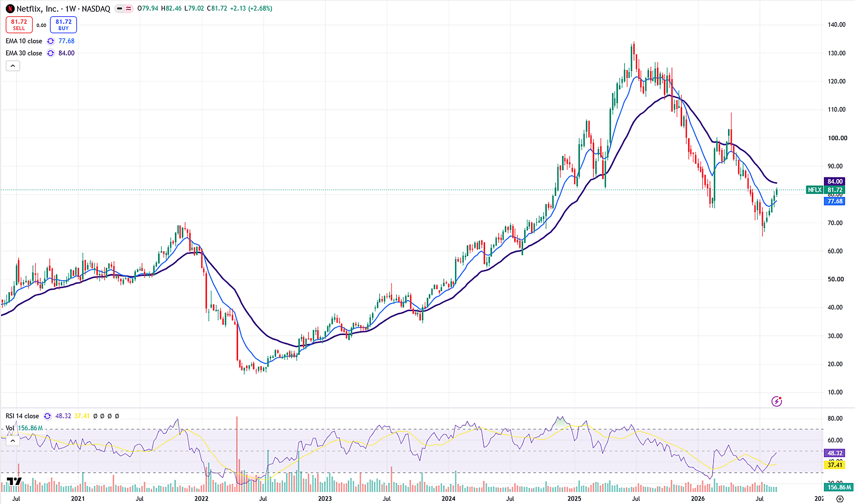
Task: Click the dark 84.00 EMA tag on price scale
Action: point(835,181)
